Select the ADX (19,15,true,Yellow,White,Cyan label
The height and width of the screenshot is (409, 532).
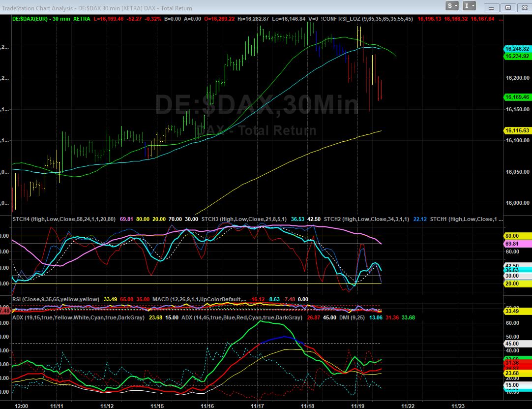click(x=78, y=317)
